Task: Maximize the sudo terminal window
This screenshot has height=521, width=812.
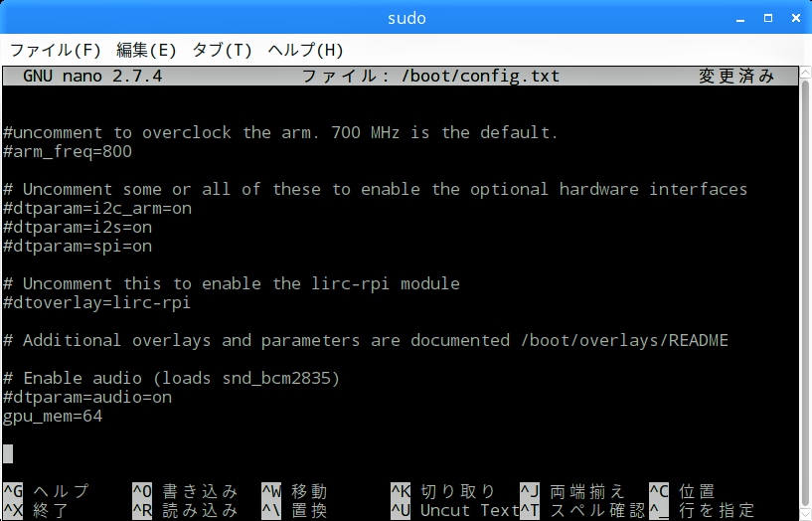Action: coord(768,18)
